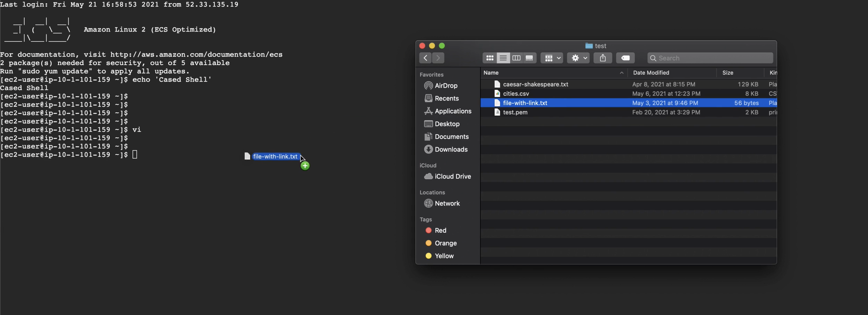Switch Finder to list view
Viewport: 868px width, 315px height.
click(503, 58)
